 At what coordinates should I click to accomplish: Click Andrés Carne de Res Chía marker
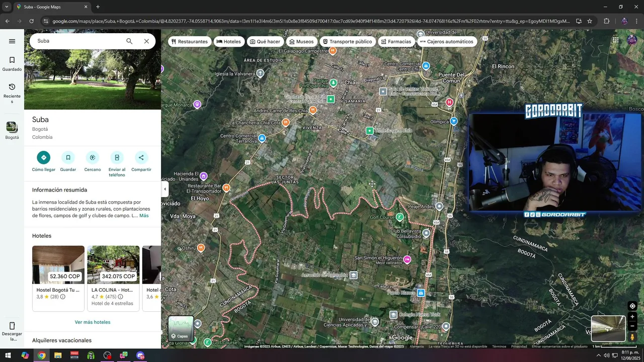click(x=313, y=110)
